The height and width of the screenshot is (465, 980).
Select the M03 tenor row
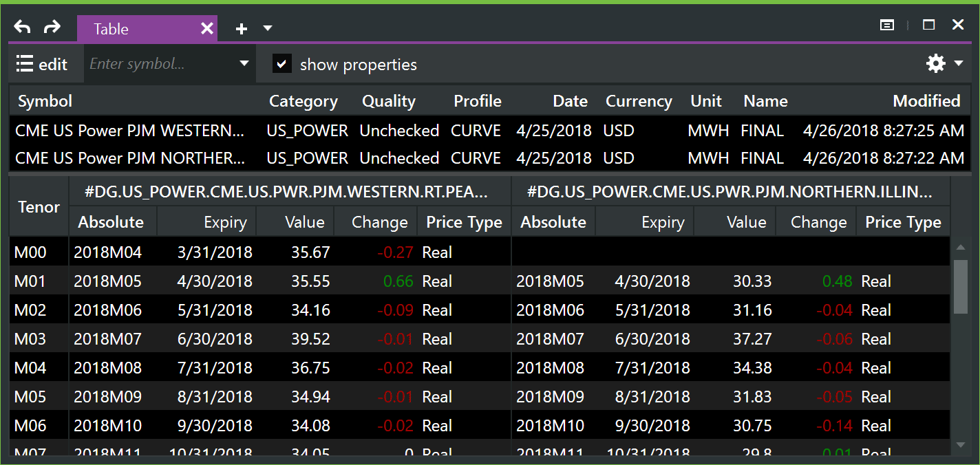click(480, 339)
